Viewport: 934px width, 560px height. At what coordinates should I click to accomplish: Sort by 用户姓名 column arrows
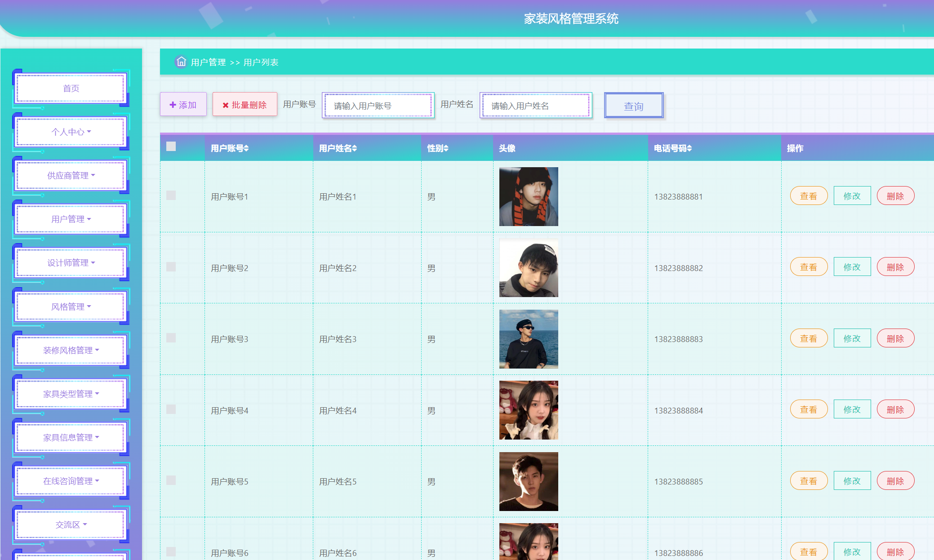click(355, 148)
